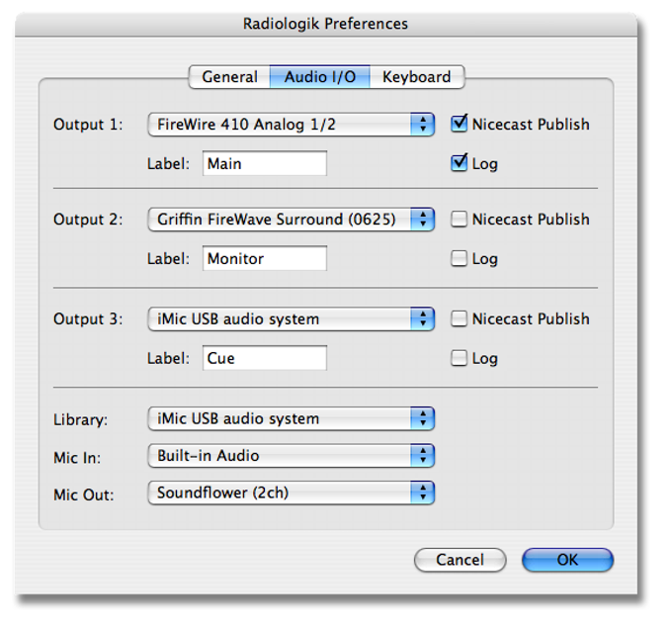Open the Output 3 iMic dropdown
Viewport: 672px width, 630px height.
[x=291, y=319]
